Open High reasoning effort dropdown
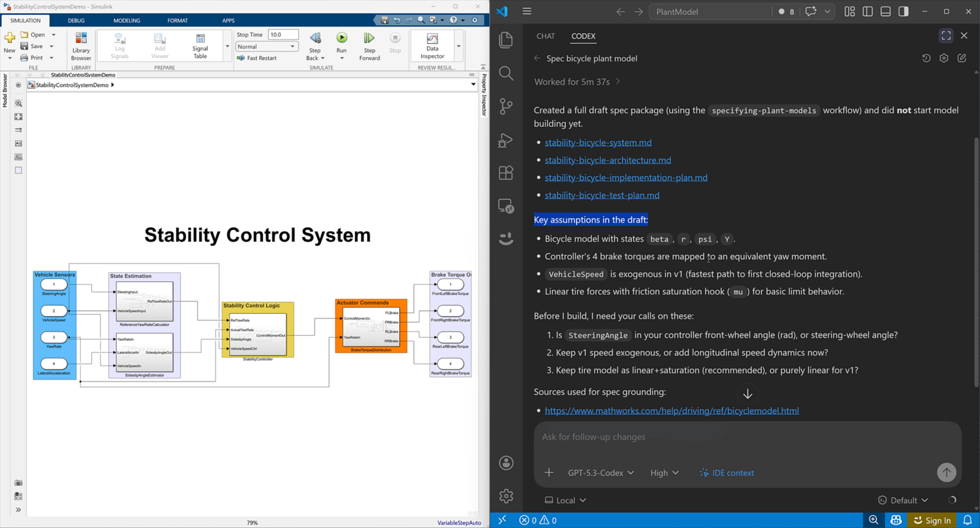 [664, 473]
